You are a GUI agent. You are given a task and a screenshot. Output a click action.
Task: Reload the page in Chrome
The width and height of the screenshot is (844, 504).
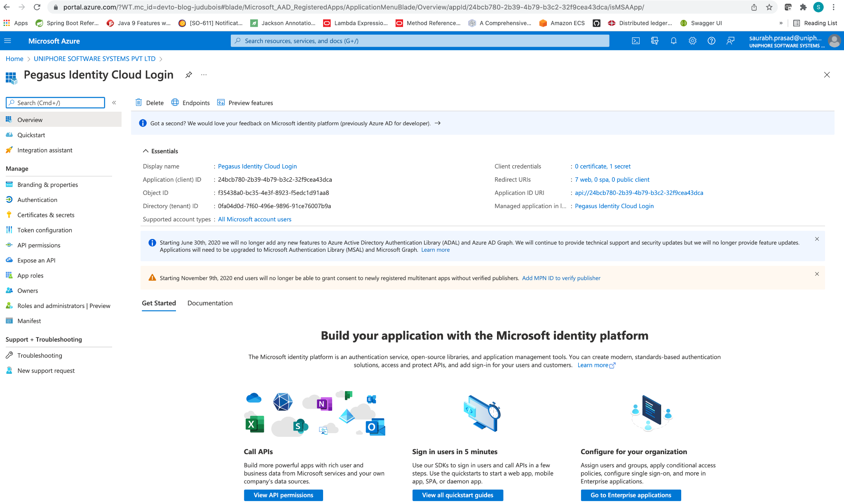[37, 7]
